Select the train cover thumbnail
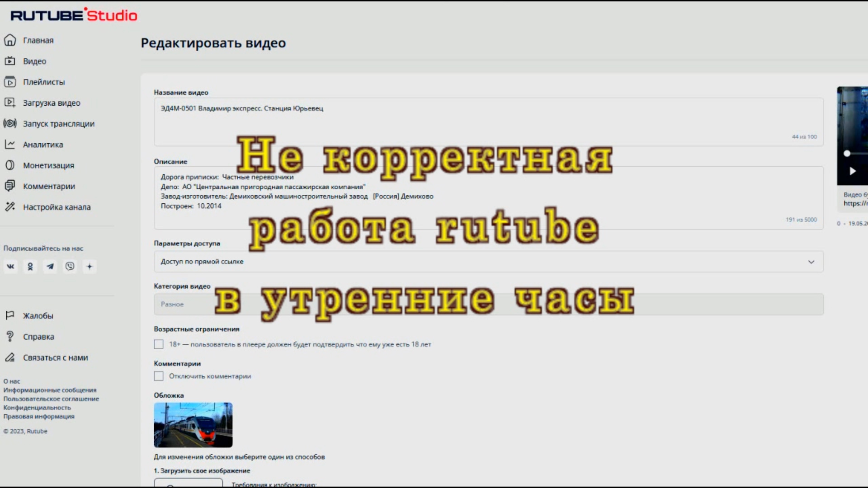 pos(193,425)
